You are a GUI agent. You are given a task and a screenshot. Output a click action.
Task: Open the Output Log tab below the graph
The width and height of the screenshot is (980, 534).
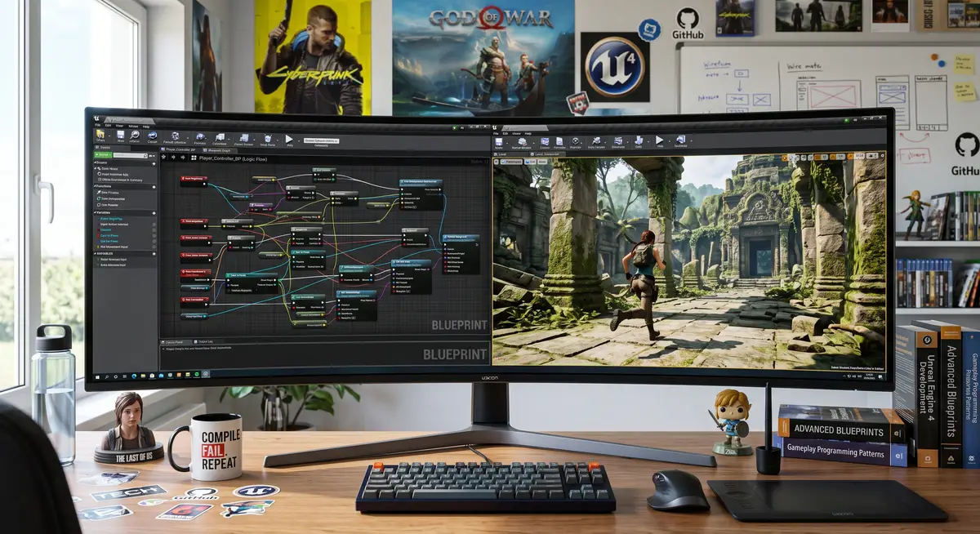(205, 341)
